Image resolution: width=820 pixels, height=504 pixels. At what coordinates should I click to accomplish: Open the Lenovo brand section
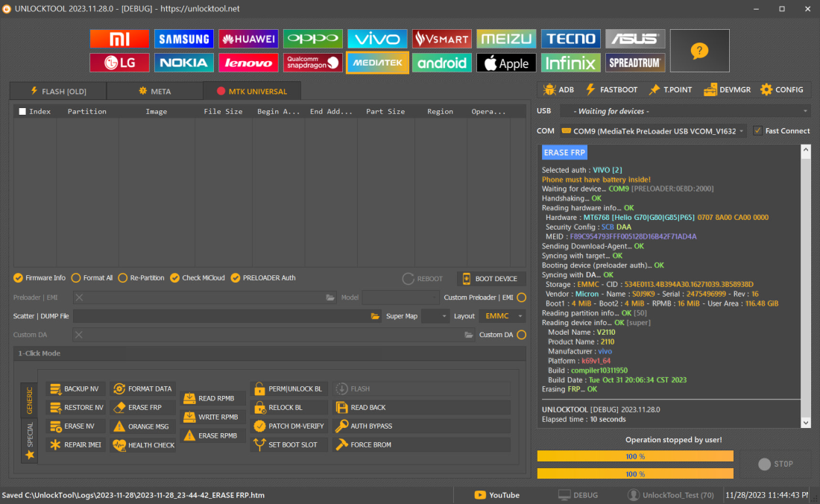coord(248,63)
